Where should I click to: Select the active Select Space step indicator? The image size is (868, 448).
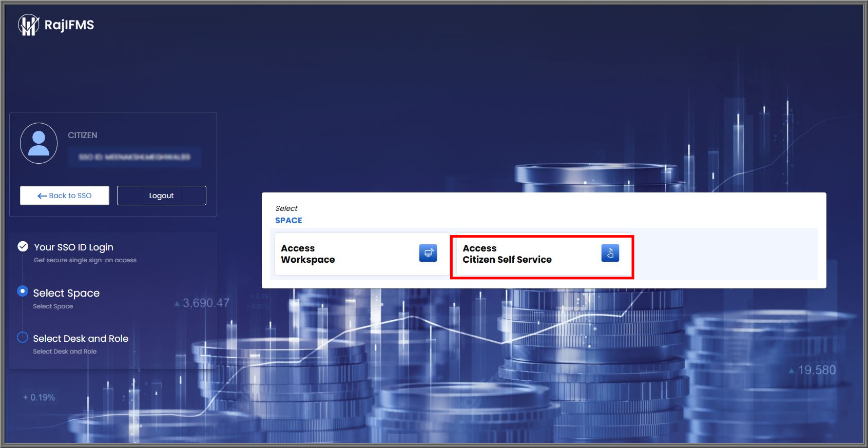[x=23, y=291]
